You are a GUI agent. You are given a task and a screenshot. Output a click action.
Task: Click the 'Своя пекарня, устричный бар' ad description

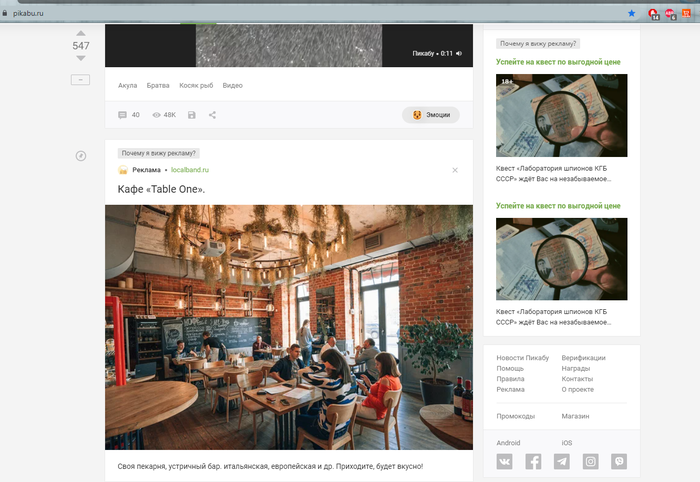click(x=270, y=466)
